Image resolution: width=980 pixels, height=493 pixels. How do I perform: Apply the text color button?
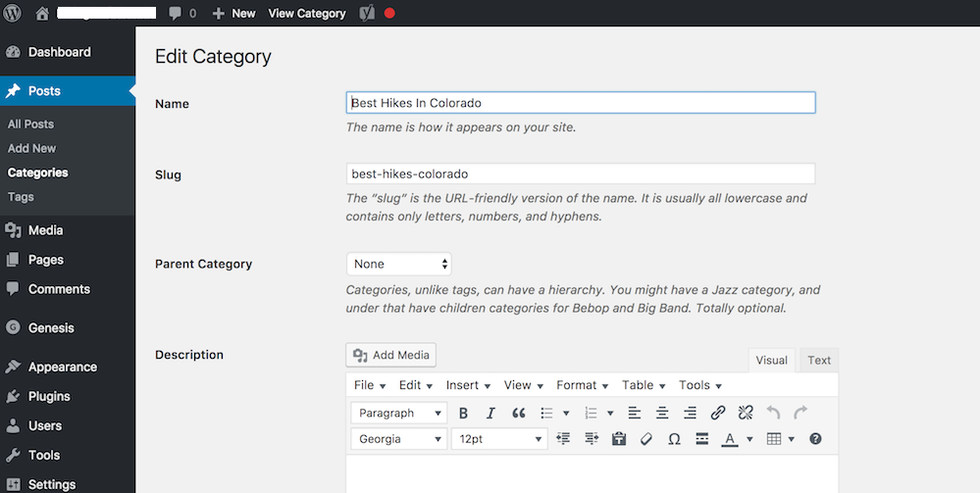pos(730,439)
